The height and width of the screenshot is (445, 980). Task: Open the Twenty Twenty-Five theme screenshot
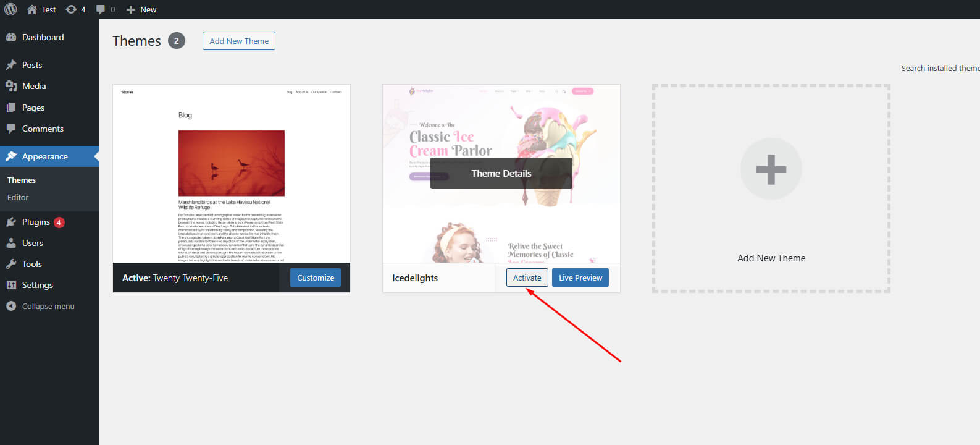tap(232, 174)
